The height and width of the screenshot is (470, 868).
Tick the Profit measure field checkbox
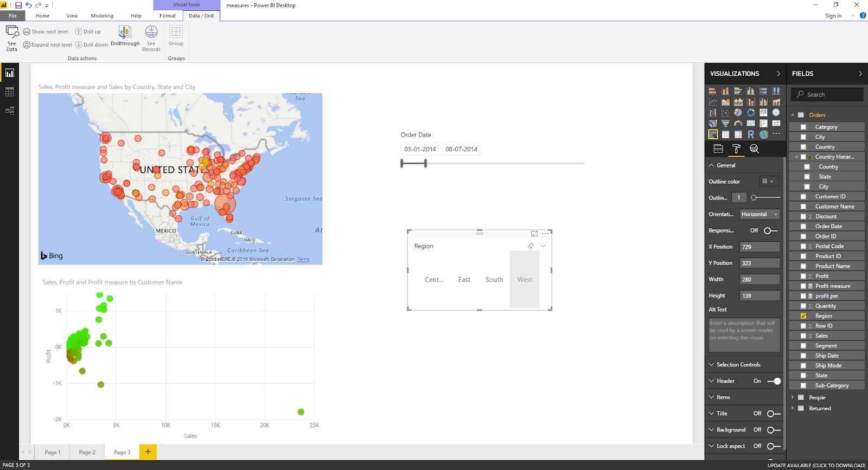803,286
